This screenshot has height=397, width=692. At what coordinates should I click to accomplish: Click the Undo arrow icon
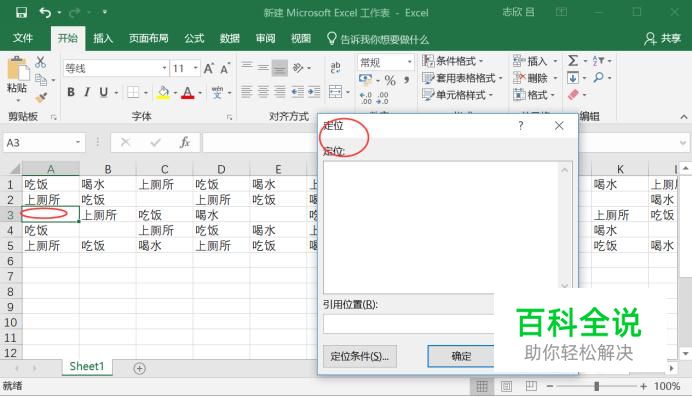point(45,12)
